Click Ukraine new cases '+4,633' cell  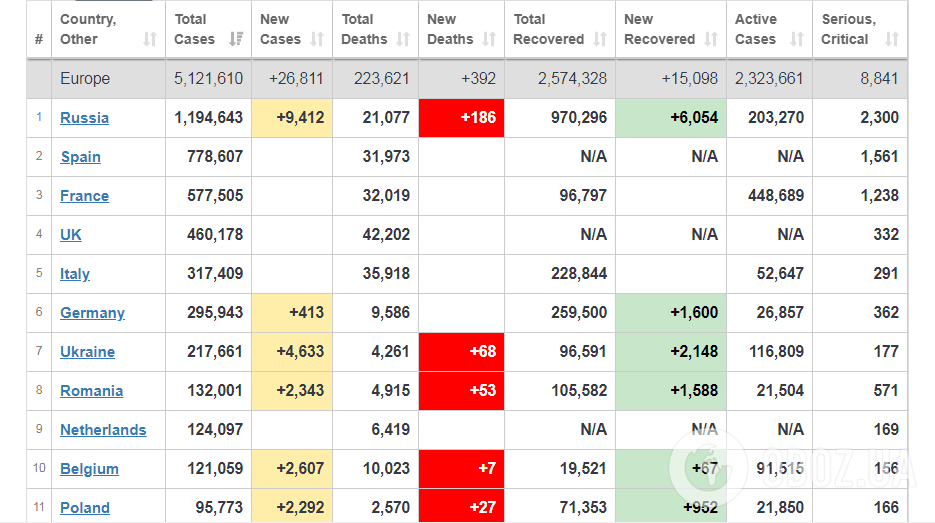(x=292, y=352)
